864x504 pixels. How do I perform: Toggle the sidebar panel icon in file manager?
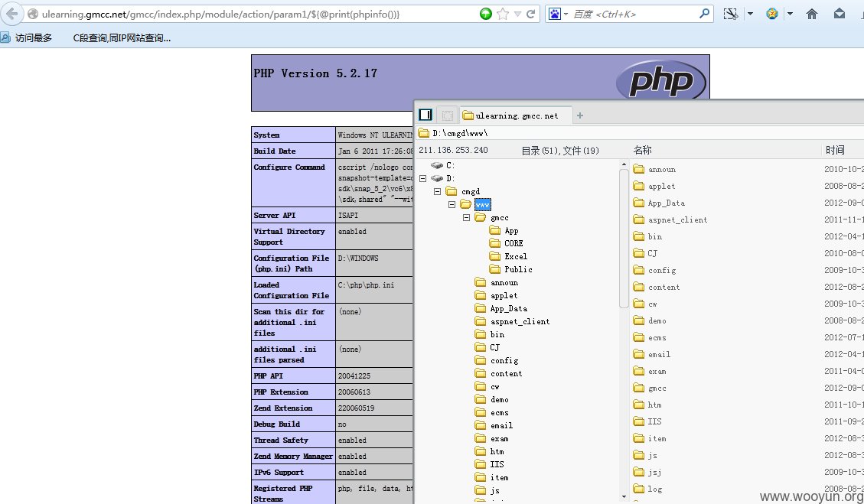(425, 115)
